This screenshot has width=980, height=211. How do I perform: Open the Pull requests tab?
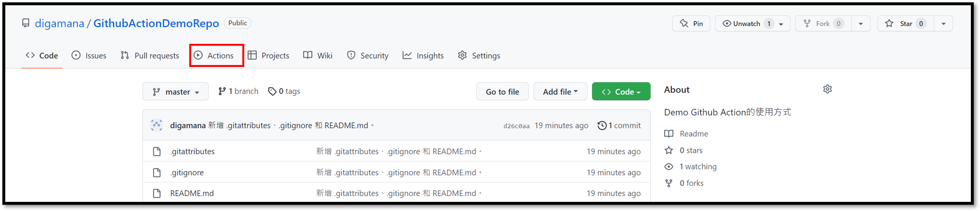[x=150, y=55]
